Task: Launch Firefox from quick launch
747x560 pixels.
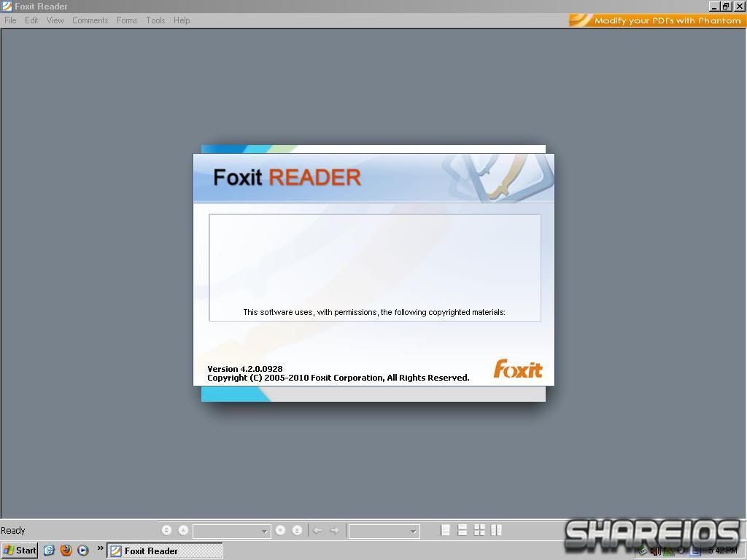Action: point(66,551)
